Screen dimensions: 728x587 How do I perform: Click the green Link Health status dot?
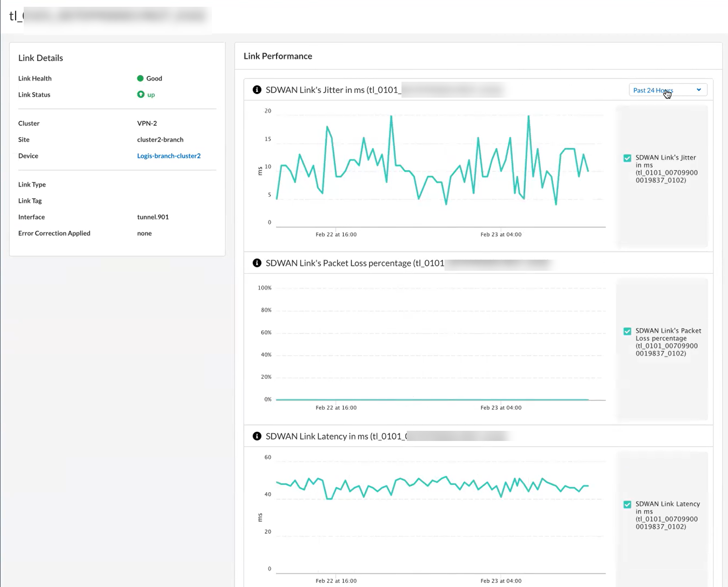[x=140, y=78]
